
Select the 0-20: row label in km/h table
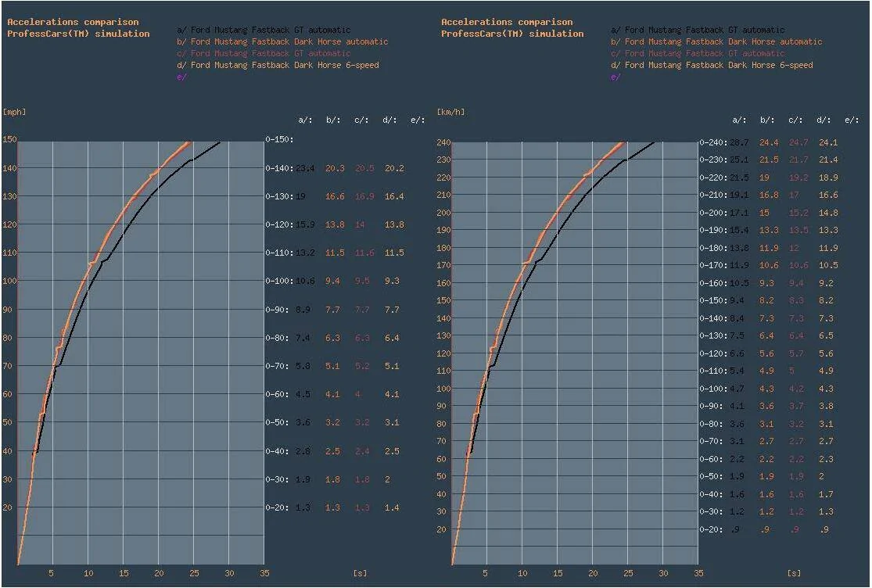pyautogui.click(x=711, y=529)
